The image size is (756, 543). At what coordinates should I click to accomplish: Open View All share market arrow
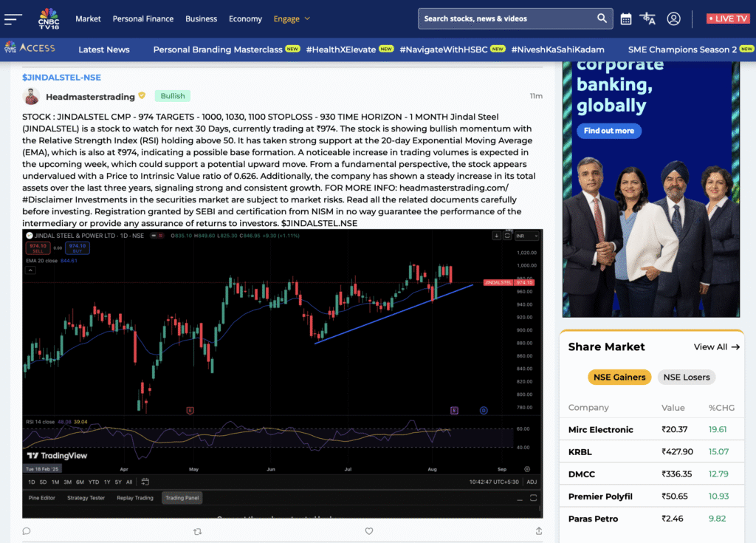(x=716, y=346)
